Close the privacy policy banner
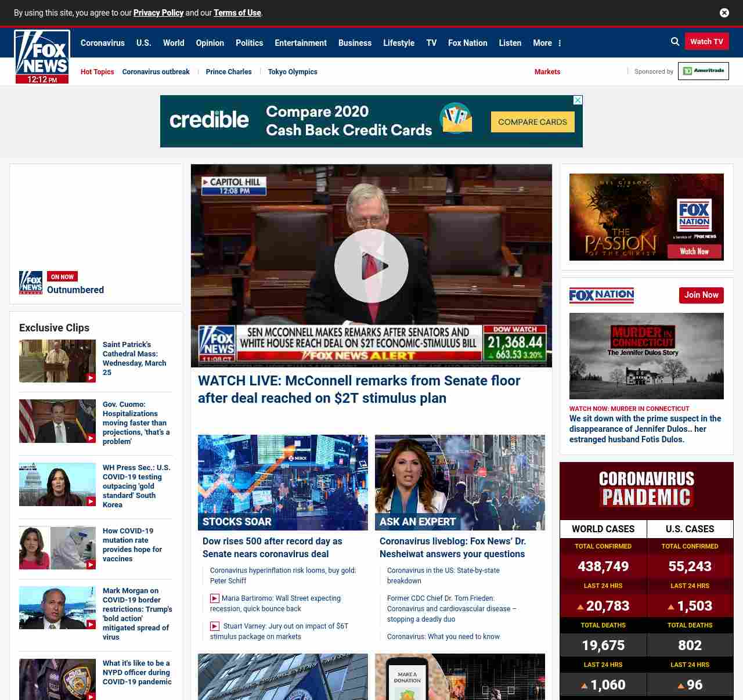The width and height of the screenshot is (743, 700). tap(724, 13)
